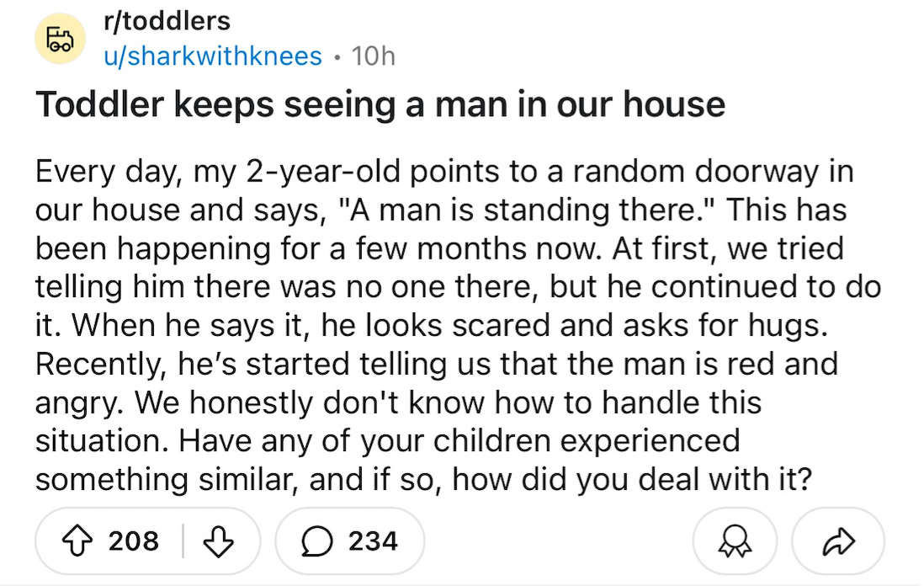Click the closing question "how did you deal with it?"
This screenshot has width=924, height=586.
click(x=632, y=479)
